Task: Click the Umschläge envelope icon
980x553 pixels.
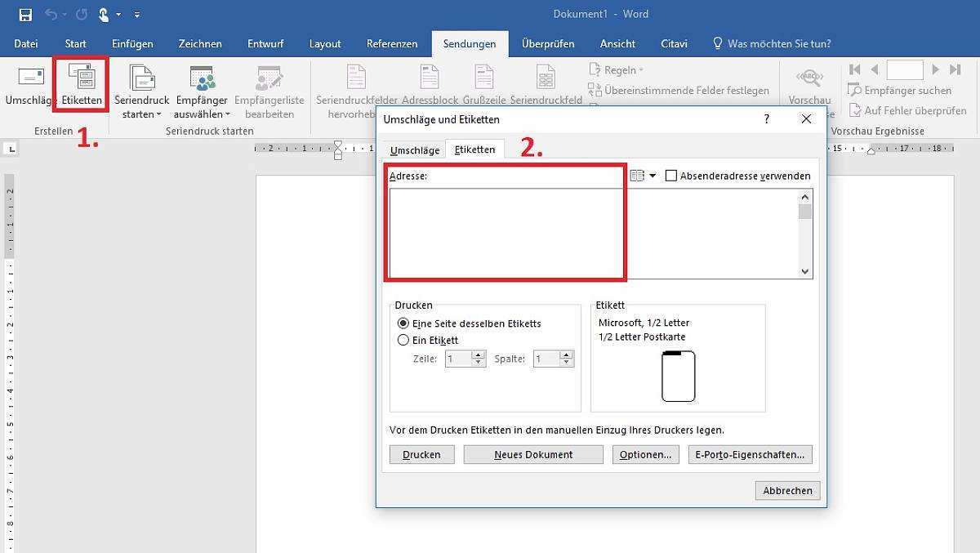Action: coord(30,78)
